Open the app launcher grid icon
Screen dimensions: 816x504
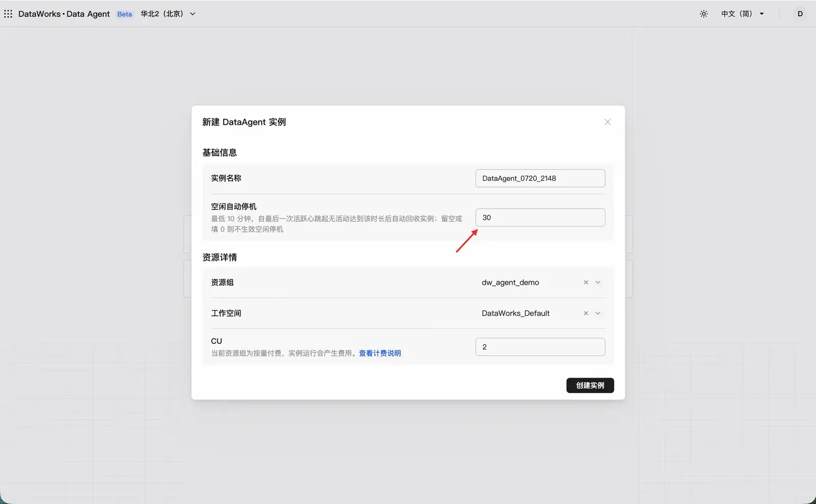8,14
